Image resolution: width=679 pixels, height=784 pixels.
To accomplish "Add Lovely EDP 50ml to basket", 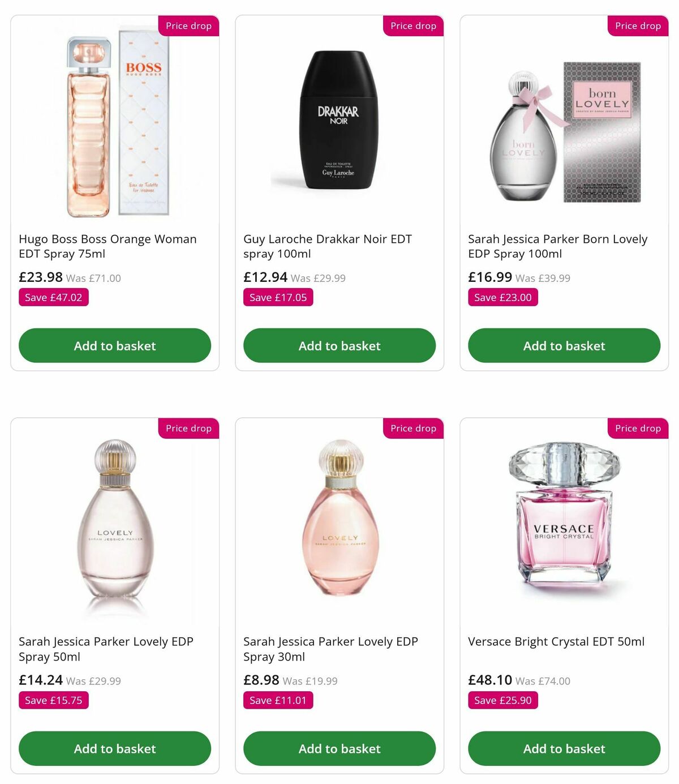I will [x=114, y=748].
